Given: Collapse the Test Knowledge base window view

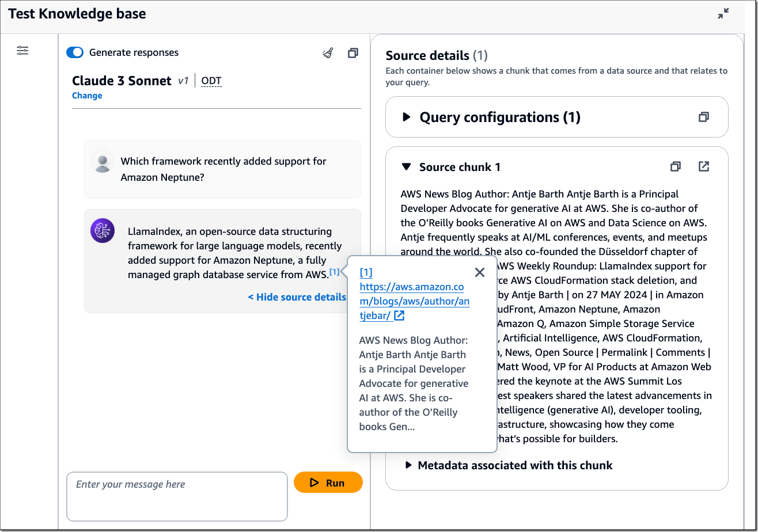Looking at the screenshot, I should tap(723, 14).
